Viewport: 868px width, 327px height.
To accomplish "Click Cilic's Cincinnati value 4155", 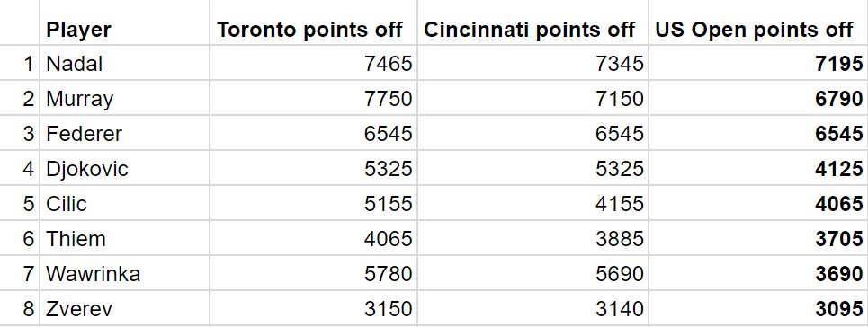I will tap(532, 202).
